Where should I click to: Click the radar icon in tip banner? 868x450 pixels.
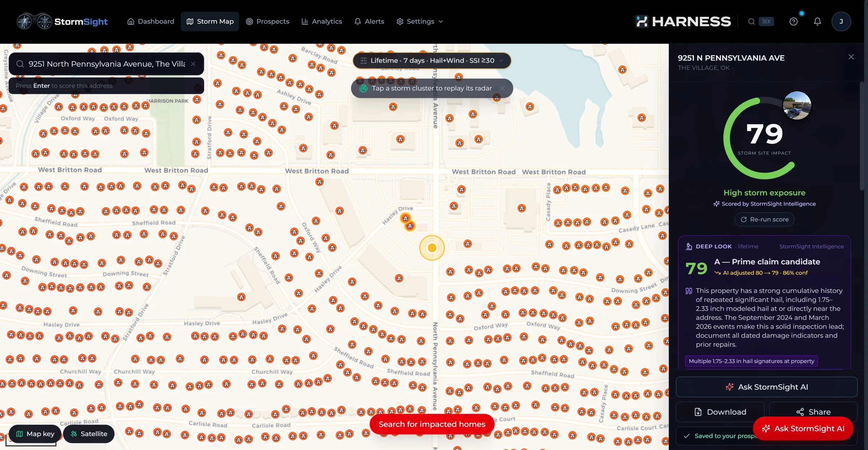[x=363, y=88]
